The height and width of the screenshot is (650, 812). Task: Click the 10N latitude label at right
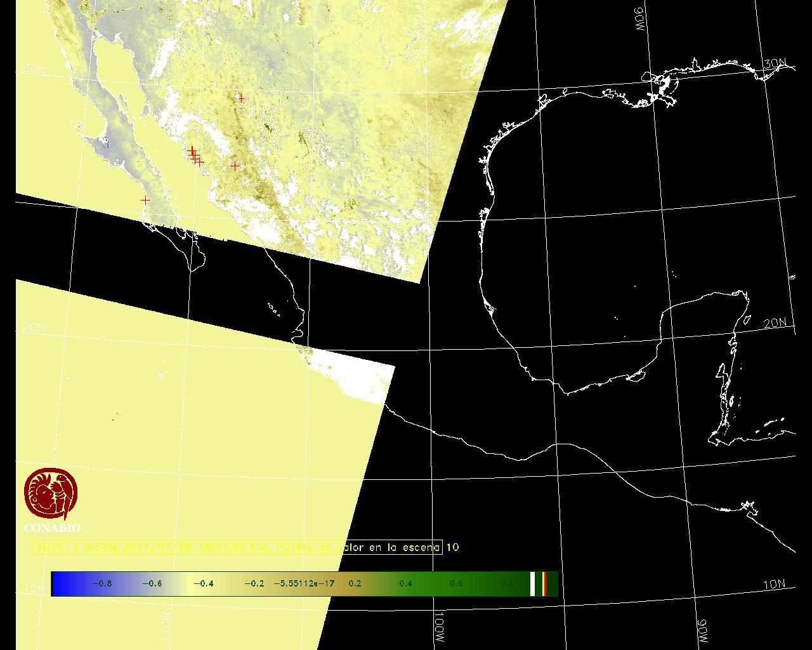coord(774,585)
